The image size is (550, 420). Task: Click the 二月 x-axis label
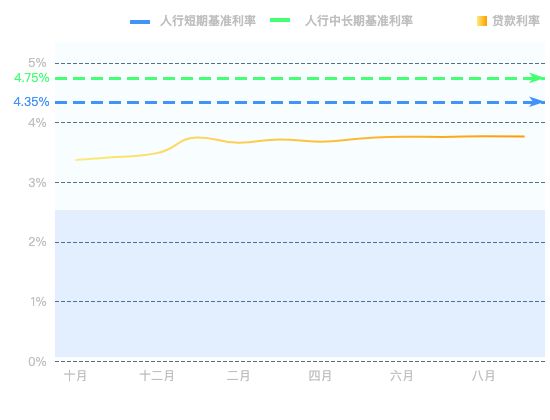click(x=239, y=376)
